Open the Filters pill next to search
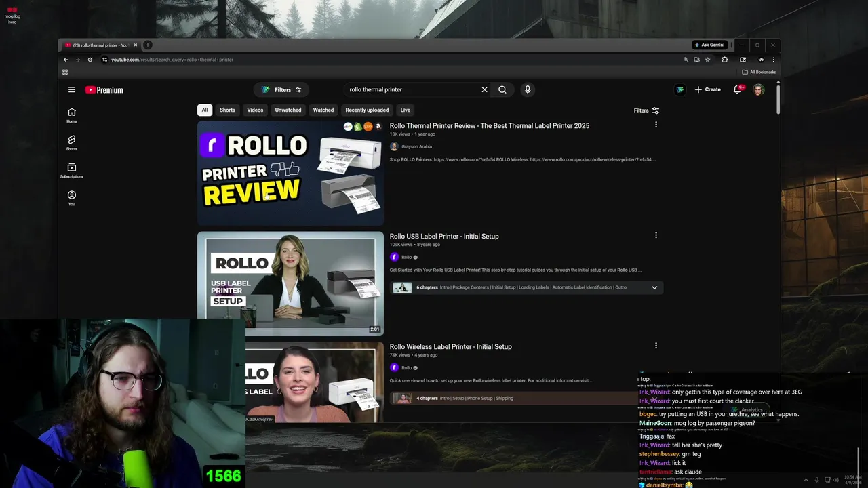Image resolution: width=868 pixels, height=488 pixels. pyautogui.click(x=281, y=89)
